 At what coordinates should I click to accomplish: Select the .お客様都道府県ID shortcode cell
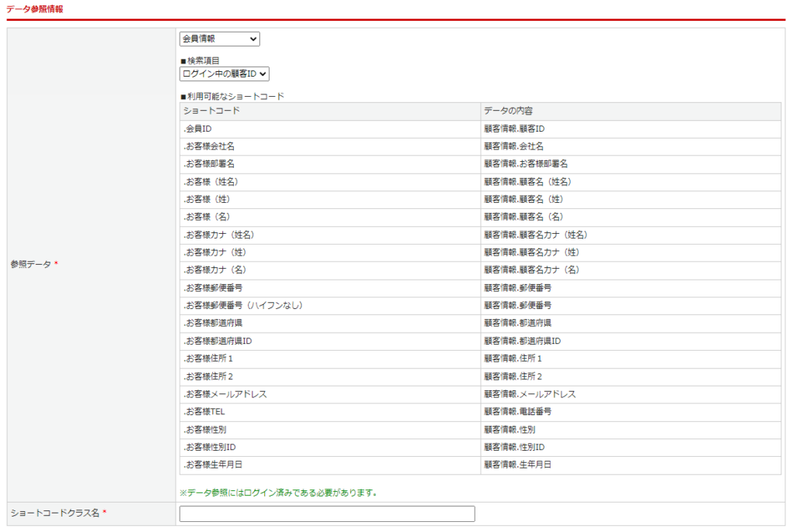tap(218, 341)
